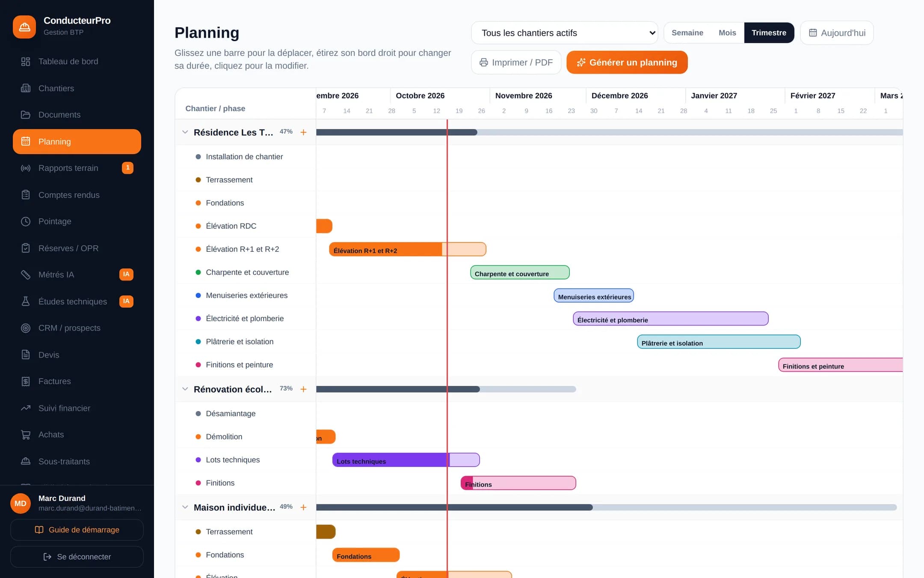Click the Lots techniques Gantt bar
Image resolution: width=924 pixels, height=578 pixels.
(406, 460)
